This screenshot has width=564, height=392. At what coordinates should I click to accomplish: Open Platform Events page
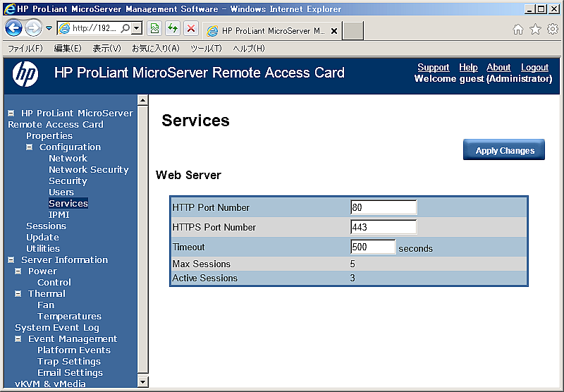tap(74, 350)
